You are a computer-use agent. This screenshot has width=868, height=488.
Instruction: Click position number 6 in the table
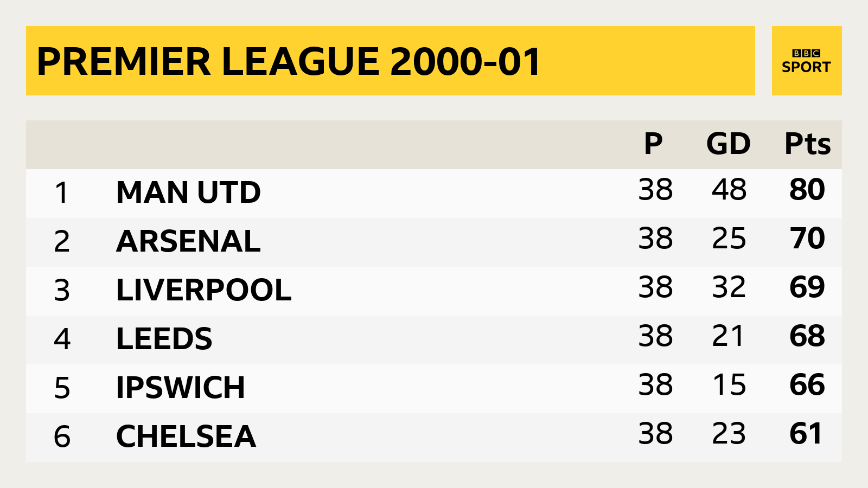62,436
